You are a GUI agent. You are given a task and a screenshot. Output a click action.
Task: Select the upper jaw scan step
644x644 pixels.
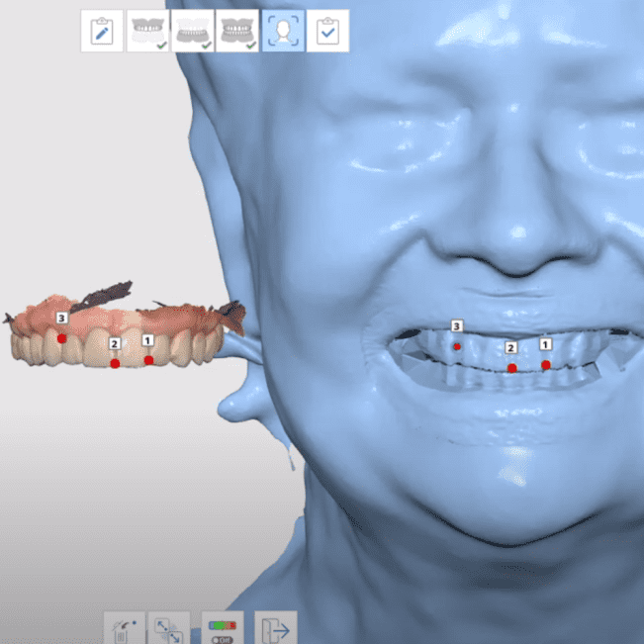(146, 32)
